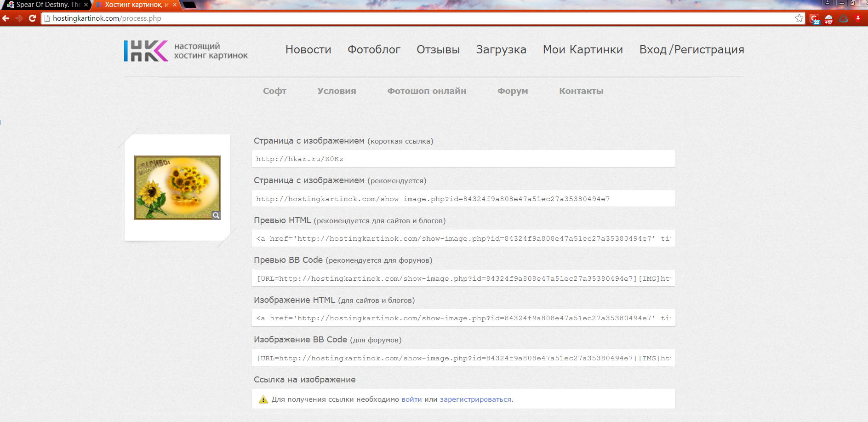Image resolution: width=868 pixels, height=422 pixels.
Task: Click the browser forward arrow
Action: (19, 18)
